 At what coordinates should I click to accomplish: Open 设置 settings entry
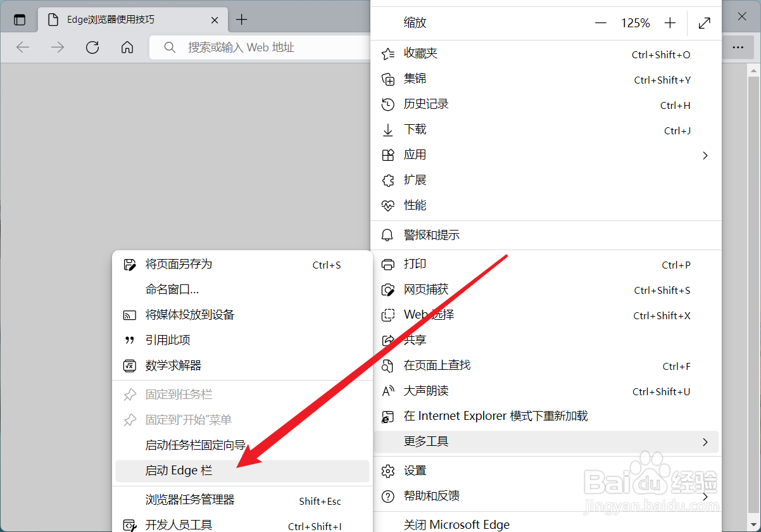pyautogui.click(x=546, y=471)
